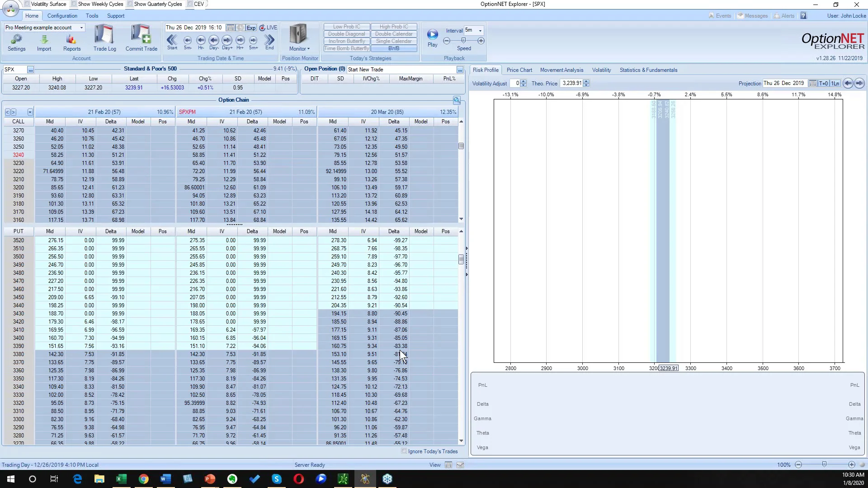Click the call chain vertical scrollbar thumb
868x488 pixels.
pyautogui.click(x=461, y=146)
